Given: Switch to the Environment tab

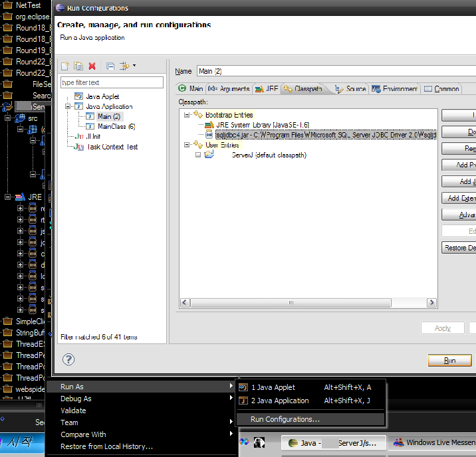Looking at the screenshot, I should click(x=394, y=88).
